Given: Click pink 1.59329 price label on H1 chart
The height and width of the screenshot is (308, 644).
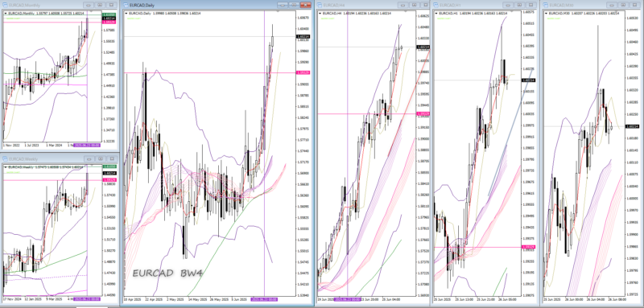Looking at the screenshot, I should pyautogui.click(x=528, y=247).
